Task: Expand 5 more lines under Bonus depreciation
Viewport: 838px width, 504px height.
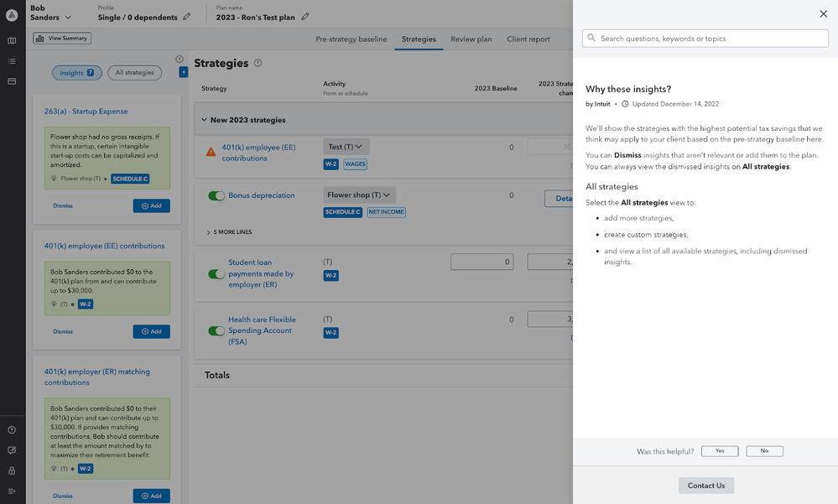Action: click(229, 232)
